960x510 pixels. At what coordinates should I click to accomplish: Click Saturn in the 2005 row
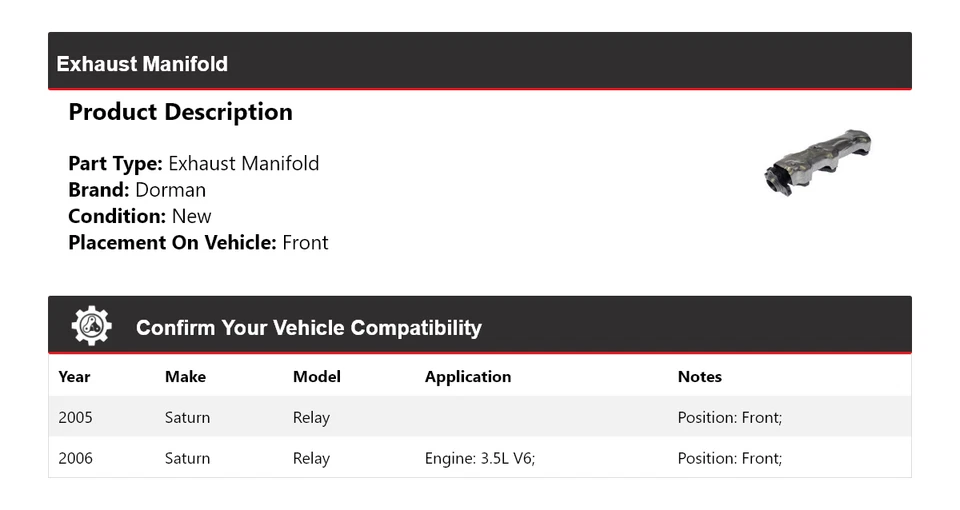(x=187, y=417)
